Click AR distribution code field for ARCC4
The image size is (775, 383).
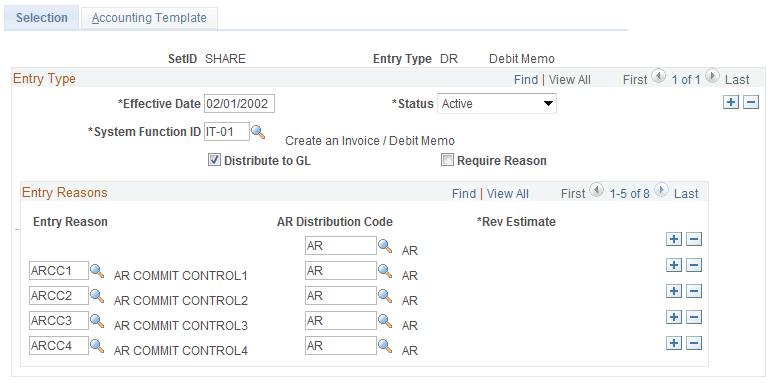click(341, 346)
